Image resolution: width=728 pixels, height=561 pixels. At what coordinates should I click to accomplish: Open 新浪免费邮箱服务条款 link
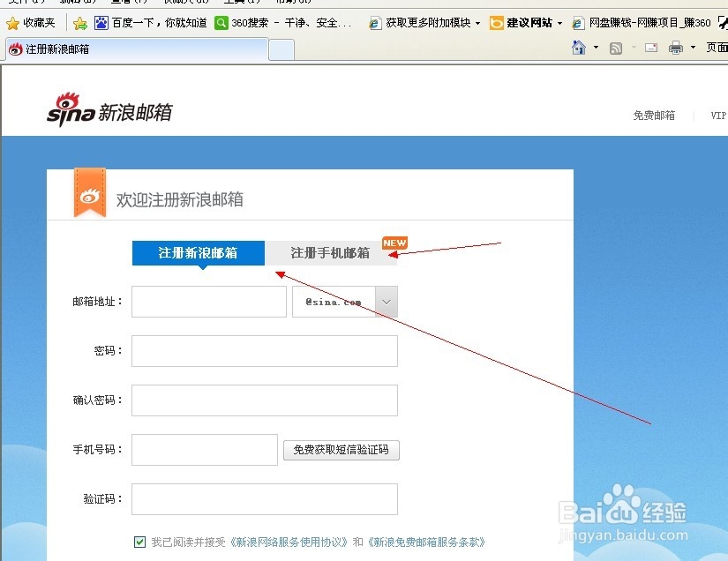[x=426, y=542]
